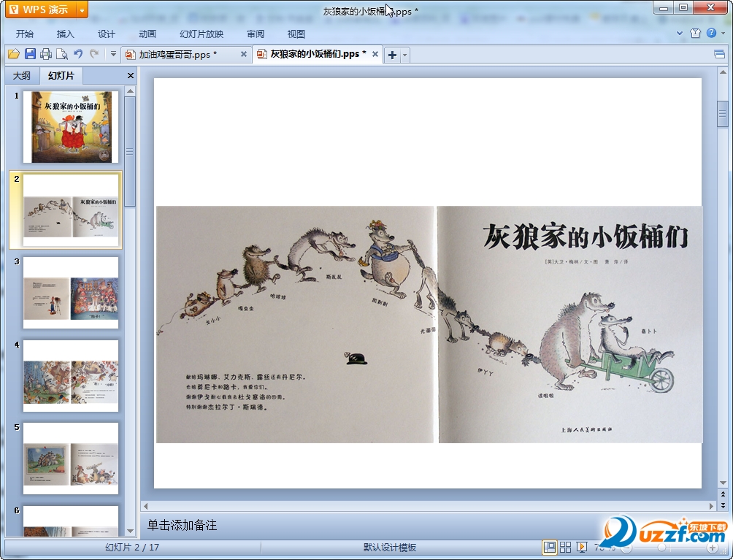This screenshot has height=560, width=733.
Task: Expand the new document dropdown arrow beside plus
Action: (x=405, y=55)
